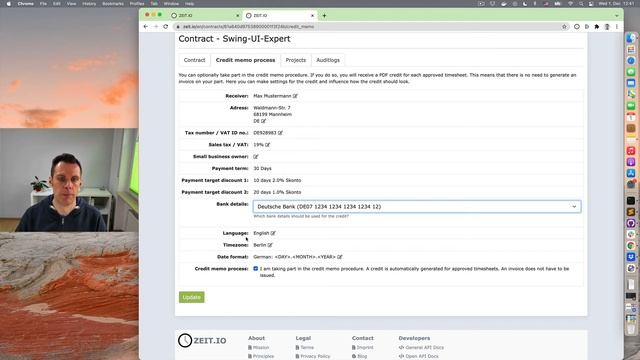Open the Chrome three-dot menu
The width and height of the screenshot is (640, 360).
point(617,27)
